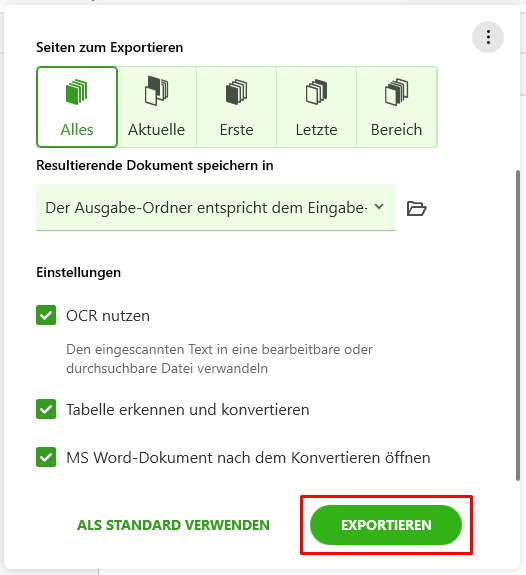Expand the Ausgabe-Ordner dropdown
This screenshot has width=526, height=575.
[216, 208]
